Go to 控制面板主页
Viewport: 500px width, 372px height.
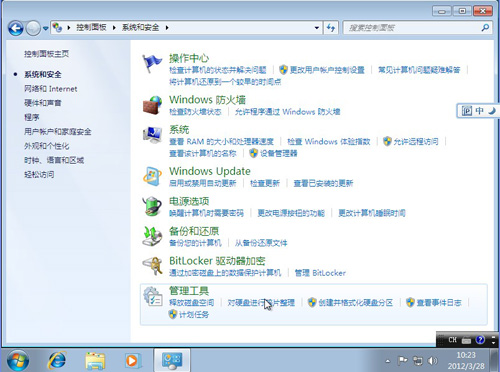[46, 54]
